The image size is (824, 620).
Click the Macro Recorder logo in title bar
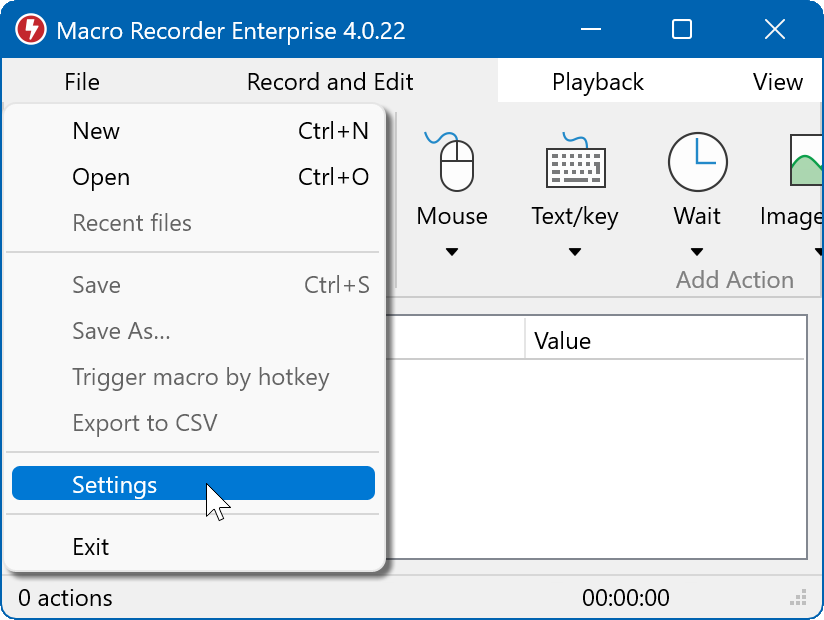click(30, 30)
